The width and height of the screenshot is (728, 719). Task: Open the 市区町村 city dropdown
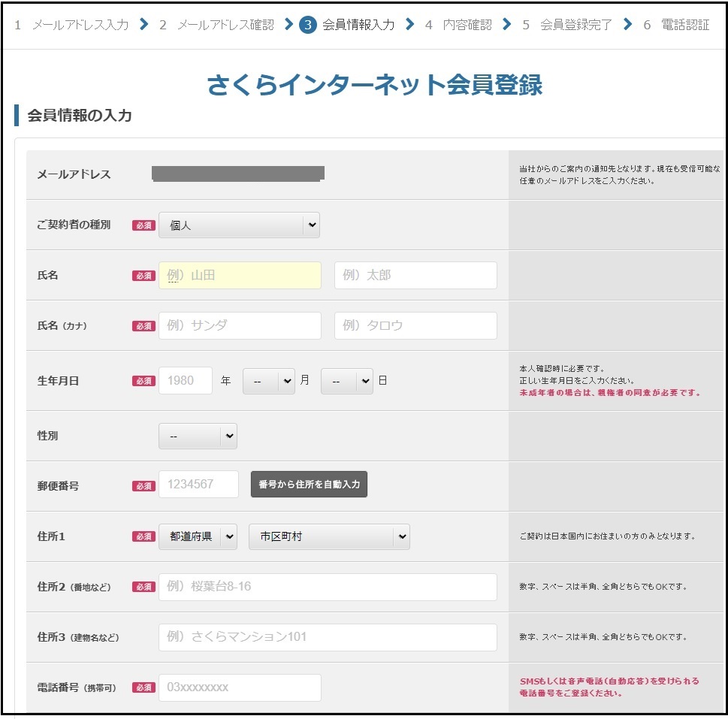(329, 536)
